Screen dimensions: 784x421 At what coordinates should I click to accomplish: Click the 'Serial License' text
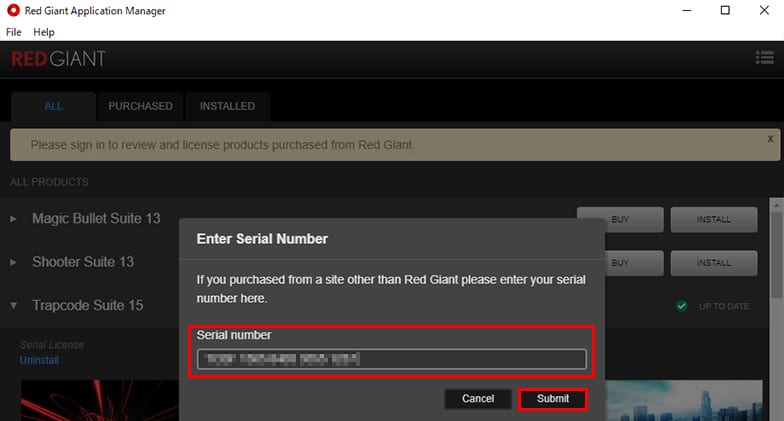(x=52, y=345)
